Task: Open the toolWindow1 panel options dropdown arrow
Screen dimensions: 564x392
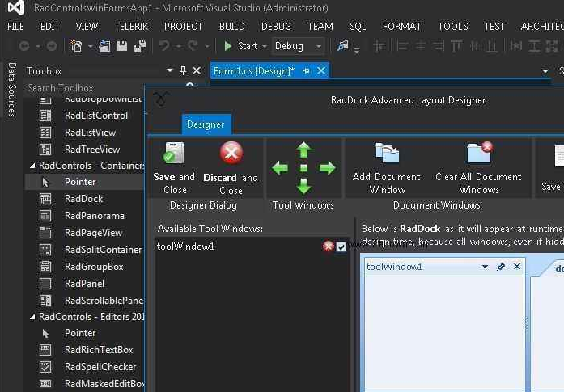Action: tap(485, 267)
